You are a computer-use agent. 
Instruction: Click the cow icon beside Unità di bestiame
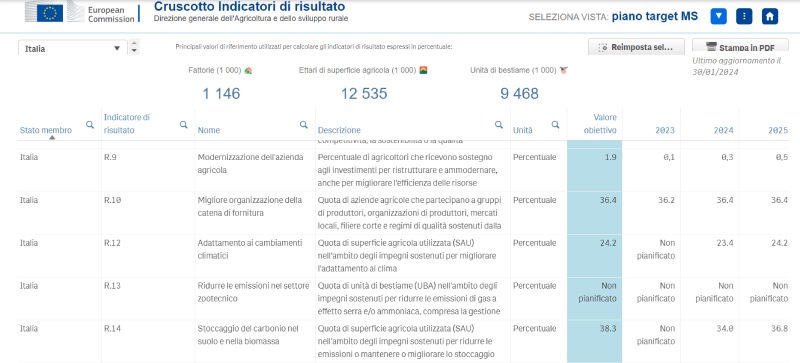564,70
